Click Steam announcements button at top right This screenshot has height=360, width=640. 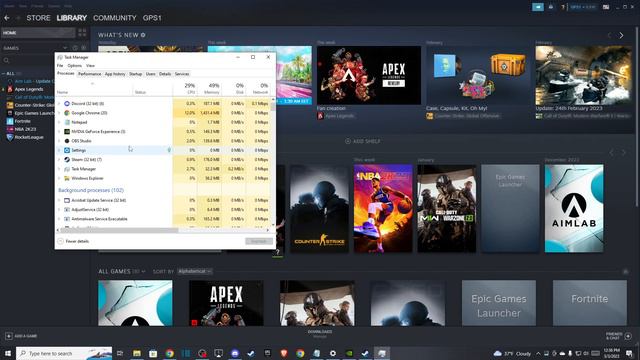pos(538,7)
